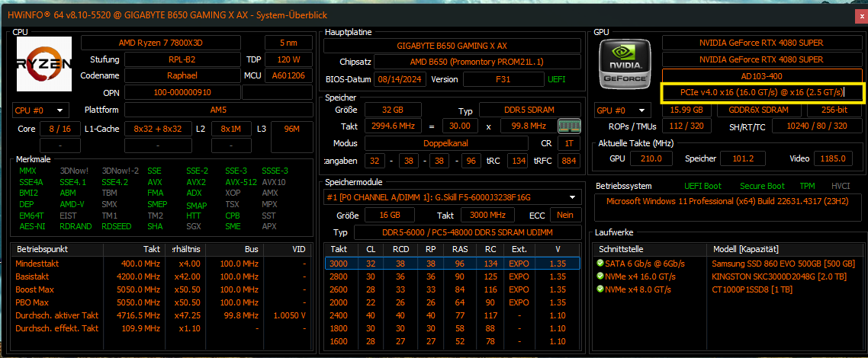
Task: Click the 120 W TDP field
Action: pyautogui.click(x=288, y=59)
